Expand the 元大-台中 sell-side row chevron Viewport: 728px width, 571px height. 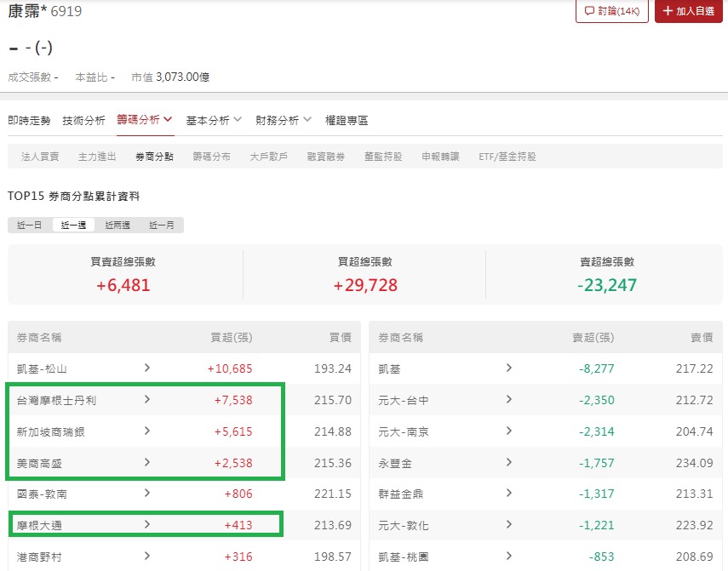pos(508,400)
